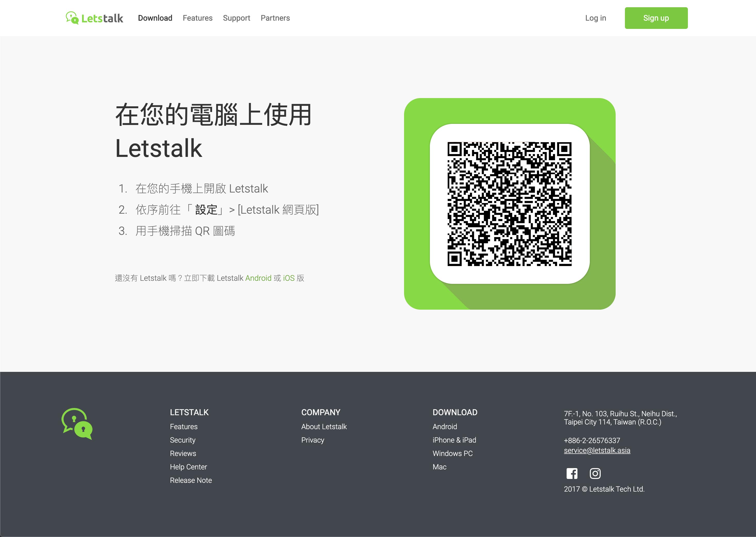The image size is (756, 537).
Task: Open the Security footer link
Action: 182,440
